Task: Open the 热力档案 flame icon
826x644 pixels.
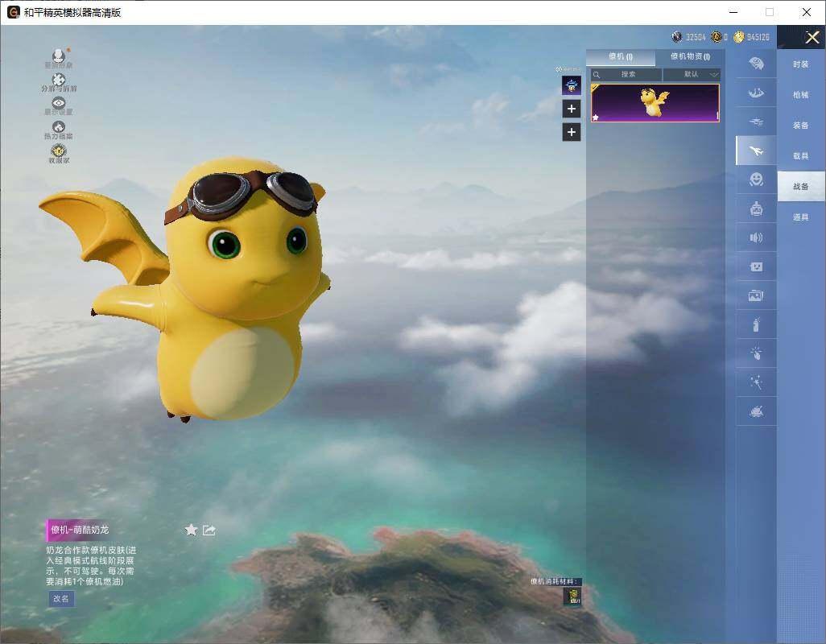Action: point(59,126)
